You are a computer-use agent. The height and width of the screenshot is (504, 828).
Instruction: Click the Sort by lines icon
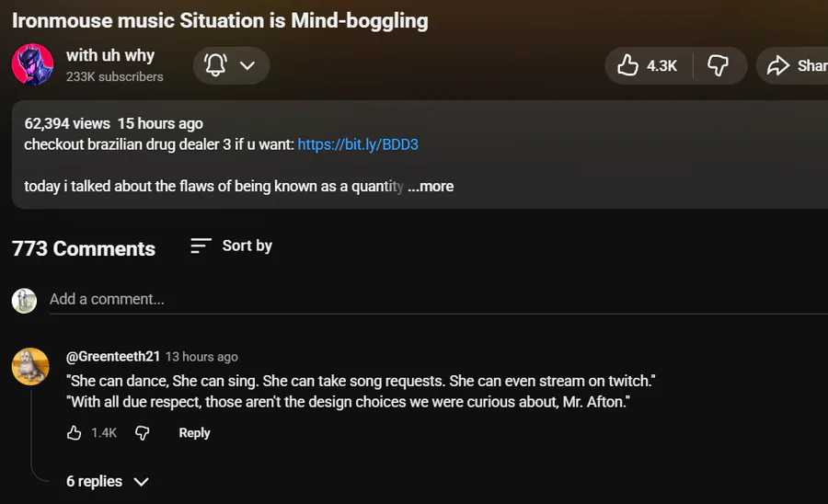[201, 246]
